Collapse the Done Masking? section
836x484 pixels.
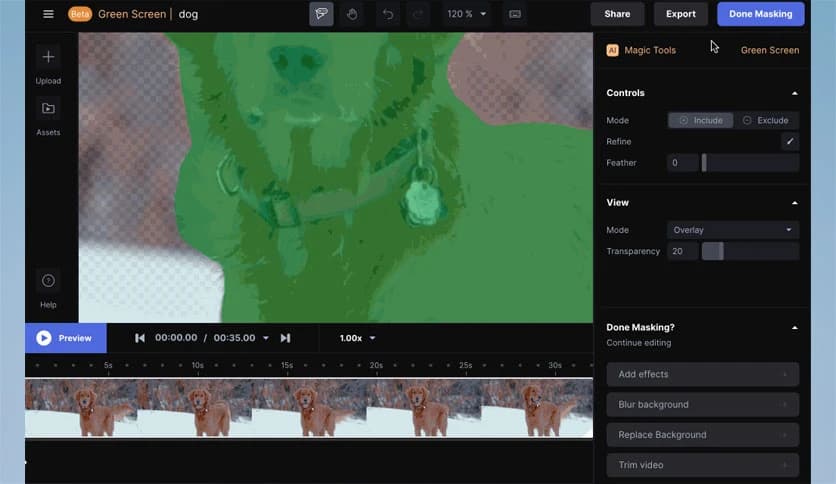click(794, 328)
